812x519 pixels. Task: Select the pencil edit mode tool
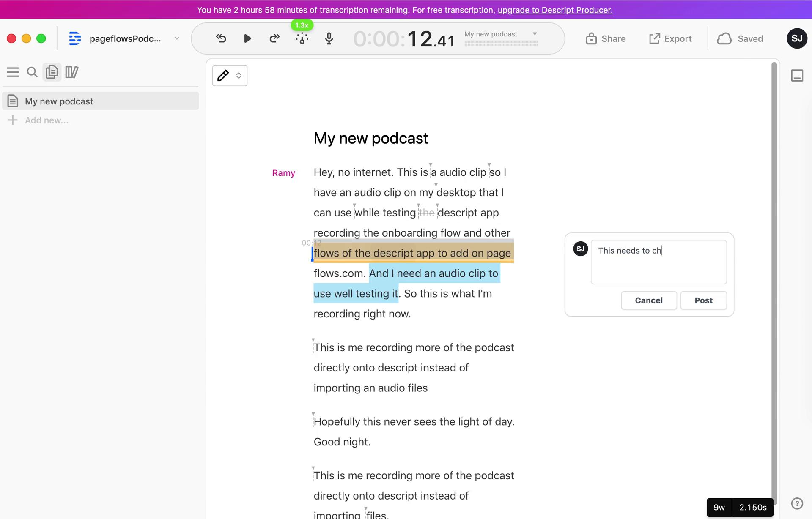(x=223, y=76)
